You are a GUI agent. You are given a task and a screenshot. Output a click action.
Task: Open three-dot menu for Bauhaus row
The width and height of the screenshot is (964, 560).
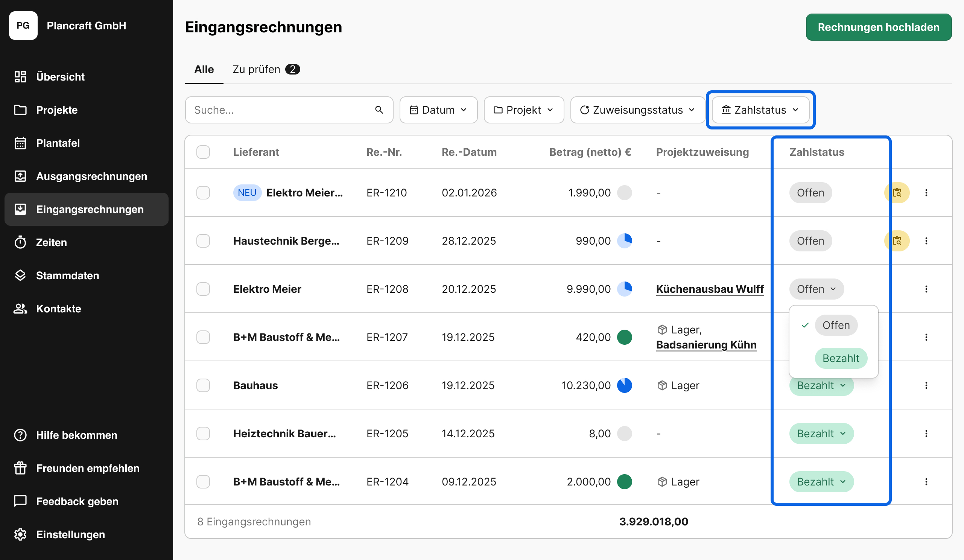tap(926, 385)
